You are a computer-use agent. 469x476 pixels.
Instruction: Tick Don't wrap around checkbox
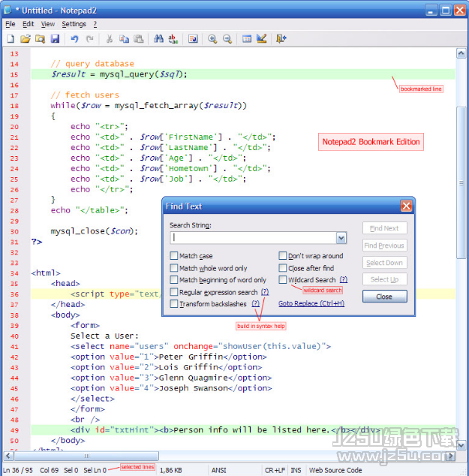(282, 255)
